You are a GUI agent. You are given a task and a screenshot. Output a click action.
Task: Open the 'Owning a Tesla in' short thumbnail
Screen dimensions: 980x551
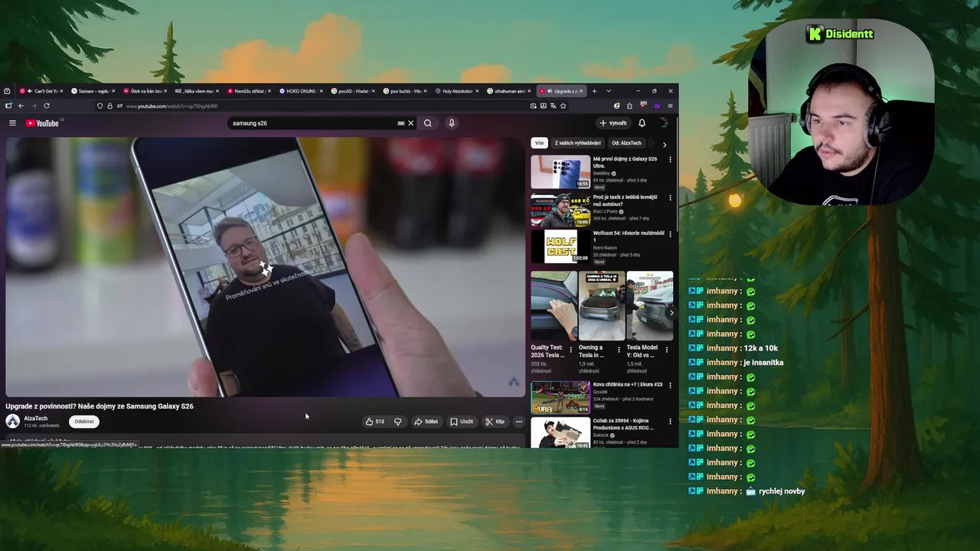[602, 305]
